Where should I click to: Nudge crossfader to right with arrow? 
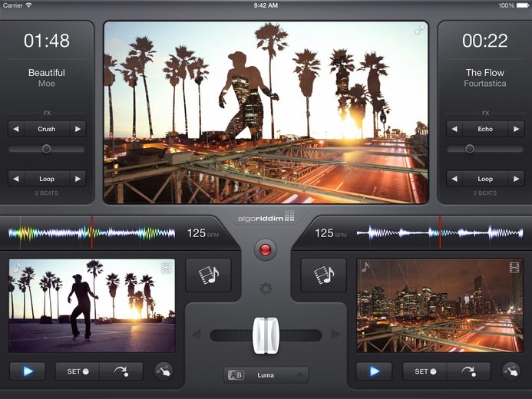335,335
